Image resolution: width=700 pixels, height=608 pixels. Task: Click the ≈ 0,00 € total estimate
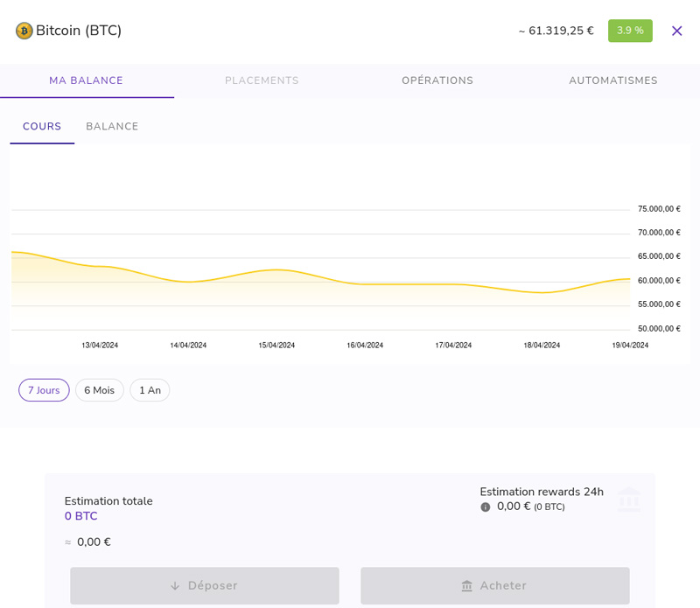tap(87, 542)
